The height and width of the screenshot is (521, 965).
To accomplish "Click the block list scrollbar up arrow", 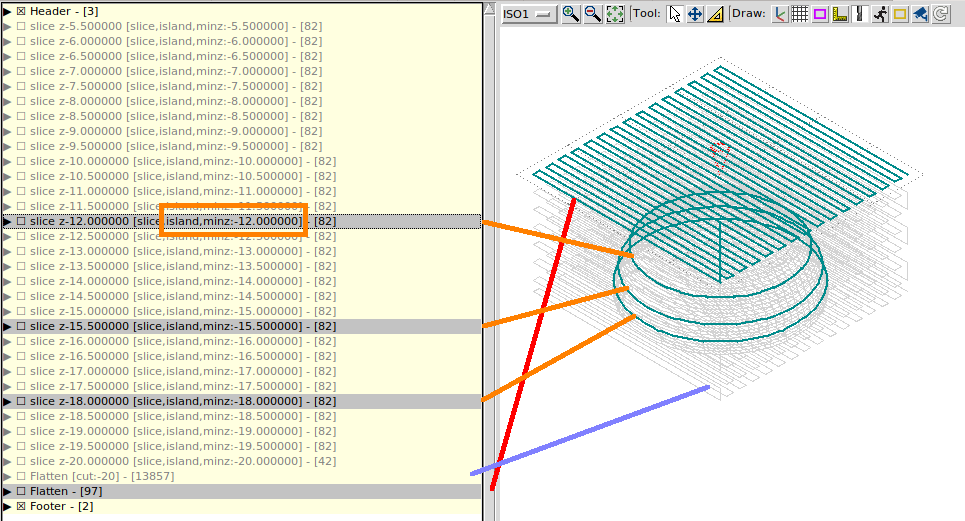I will 490,9.
